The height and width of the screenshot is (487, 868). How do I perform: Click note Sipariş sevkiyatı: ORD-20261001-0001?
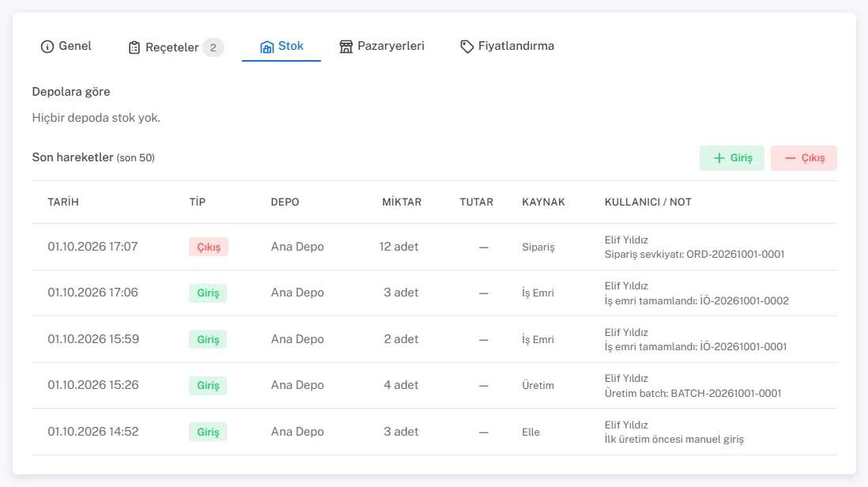(x=694, y=255)
